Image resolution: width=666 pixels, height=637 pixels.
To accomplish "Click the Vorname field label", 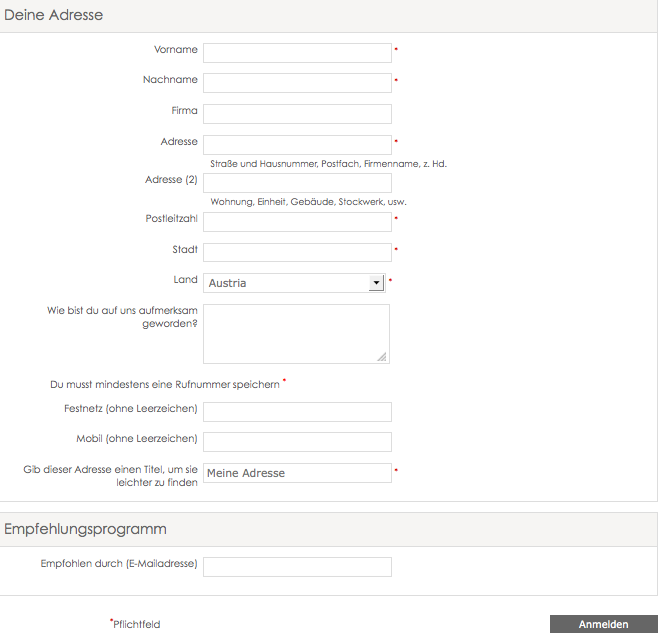I will click(x=176, y=50).
